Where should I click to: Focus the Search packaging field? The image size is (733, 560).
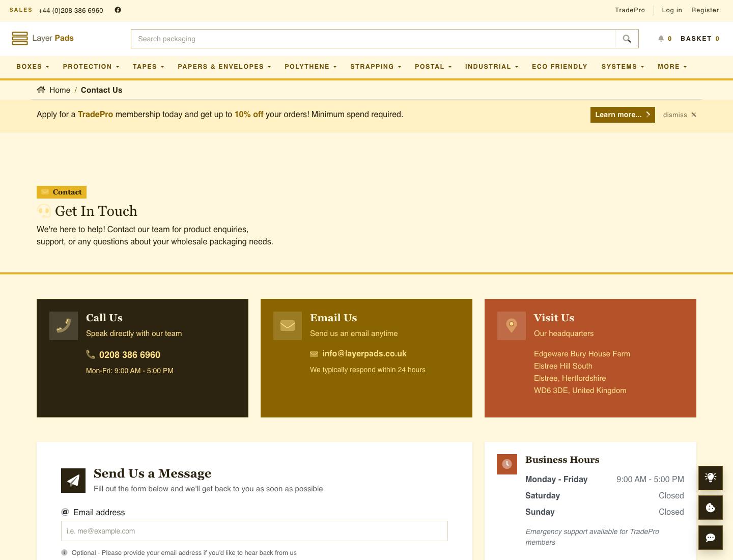click(x=373, y=39)
